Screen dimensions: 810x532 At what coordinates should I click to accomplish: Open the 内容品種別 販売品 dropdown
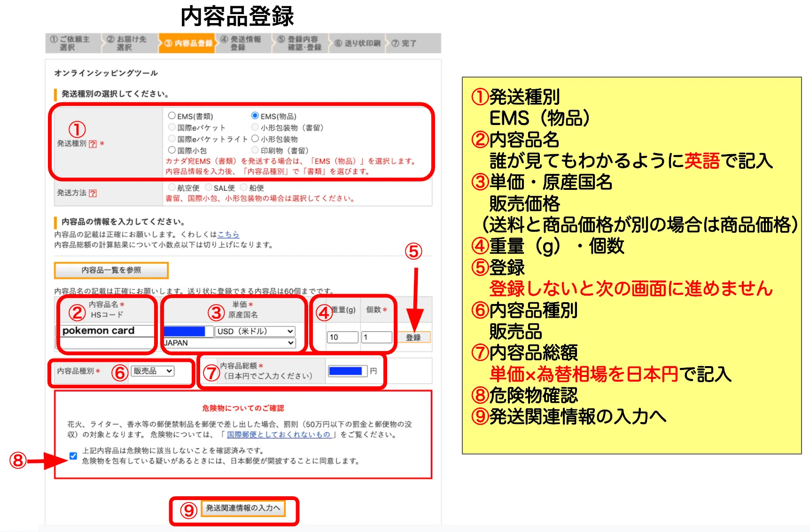coord(152,371)
